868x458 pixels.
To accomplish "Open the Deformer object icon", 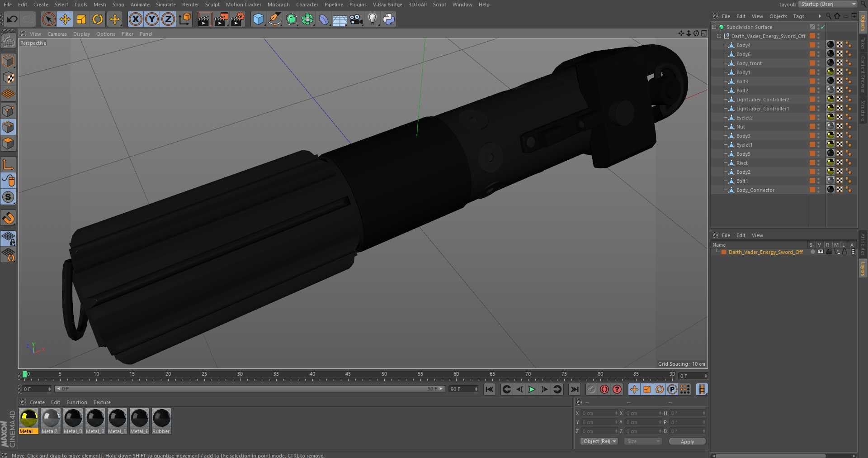I will coord(324,19).
